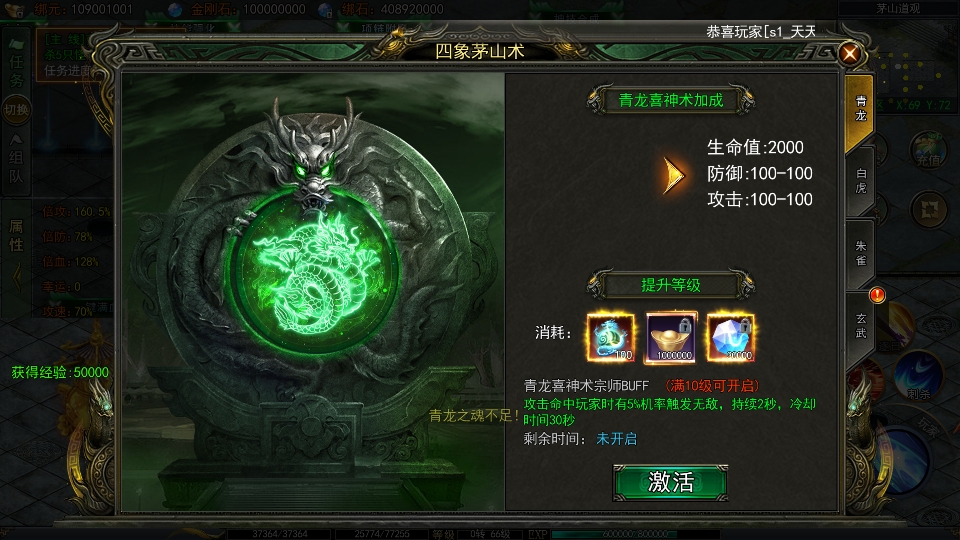960x540 pixels.
Task: Click the red exclamation notification badge
Action: click(x=877, y=295)
